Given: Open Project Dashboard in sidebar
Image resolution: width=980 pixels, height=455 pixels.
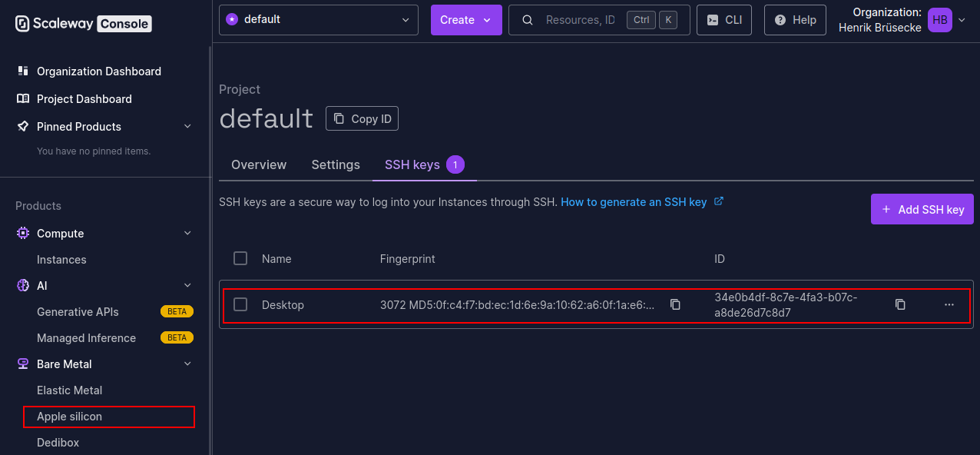Looking at the screenshot, I should pyautogui.click(x=84, y=98).
